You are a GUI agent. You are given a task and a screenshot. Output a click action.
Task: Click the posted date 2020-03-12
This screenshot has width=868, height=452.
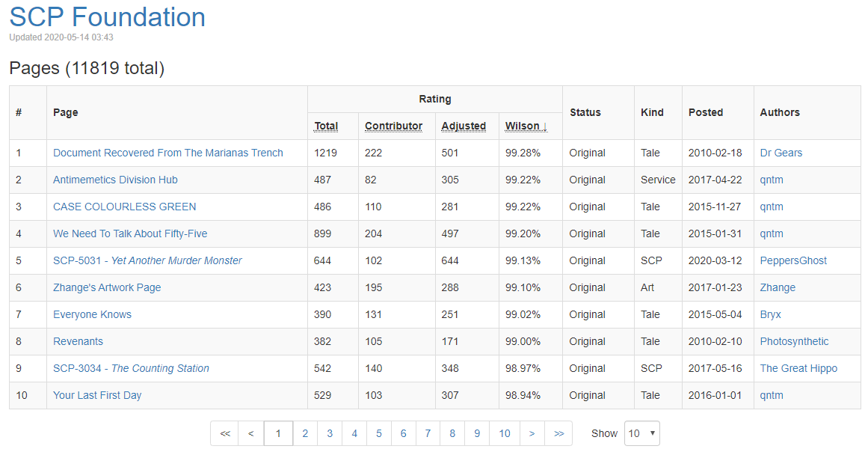point(715,260)
